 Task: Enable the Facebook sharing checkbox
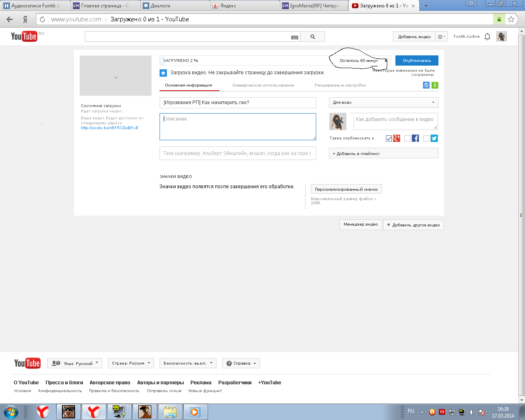tap(407, 139)
